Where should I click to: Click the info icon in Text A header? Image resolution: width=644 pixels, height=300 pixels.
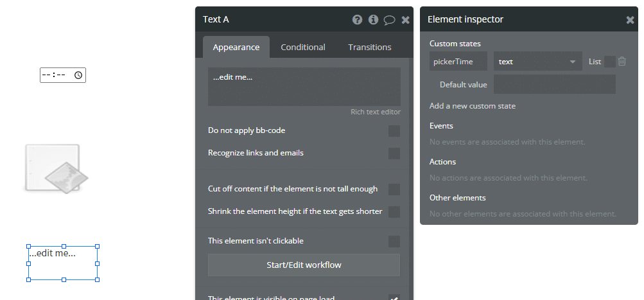pos(373,19)
